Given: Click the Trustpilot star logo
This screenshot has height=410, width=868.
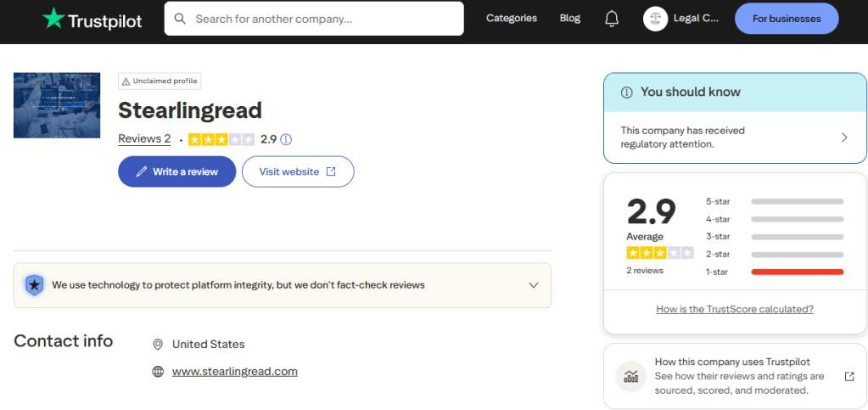Looking at the screenshot, I should [54, 18].
